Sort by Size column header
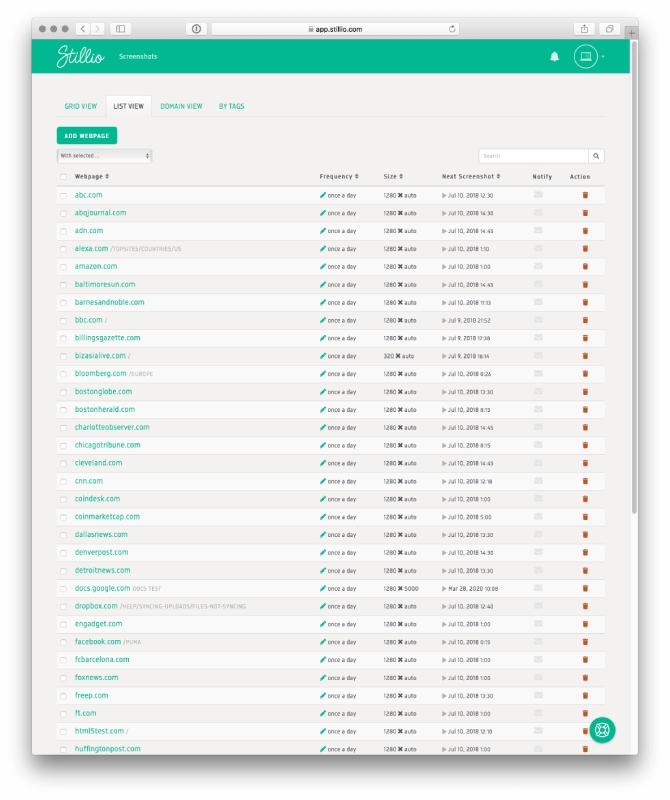 [393, 177]
